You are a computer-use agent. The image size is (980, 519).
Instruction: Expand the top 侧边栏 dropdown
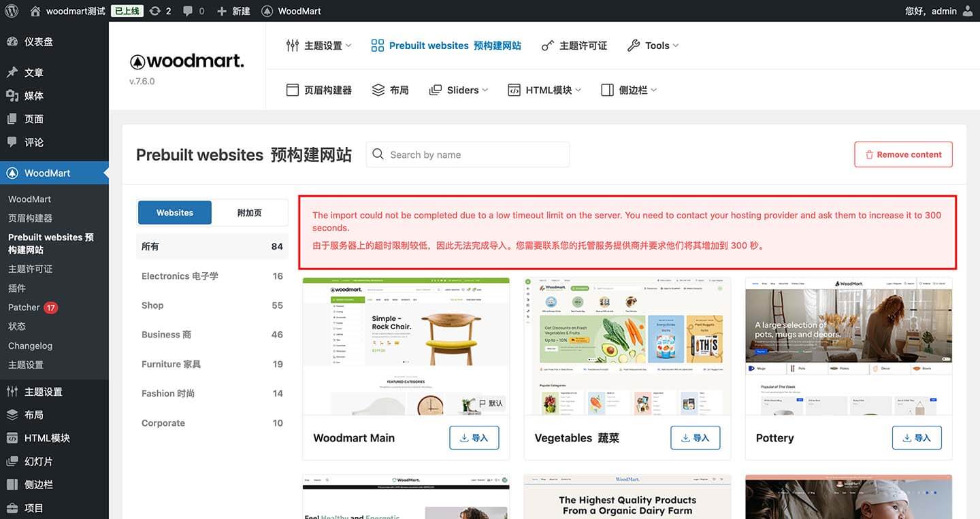[629, 90]
